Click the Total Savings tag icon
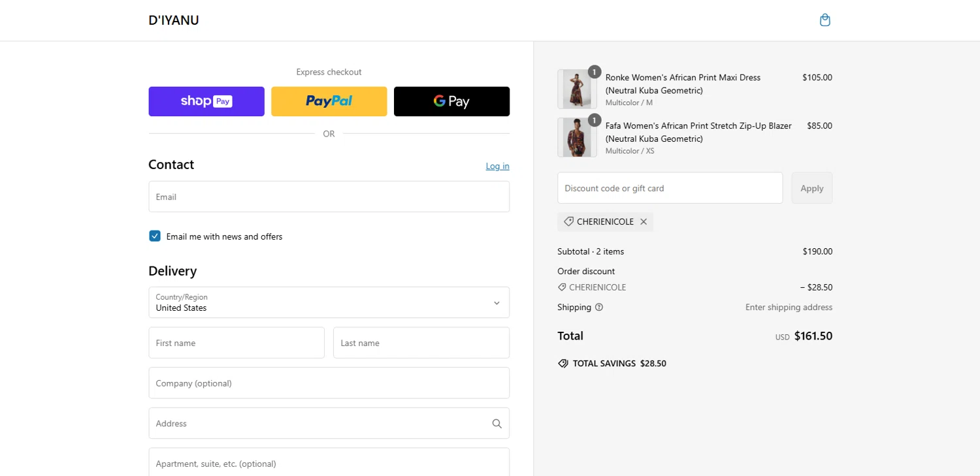The image size is (980, 476). (x=563, y=364)
